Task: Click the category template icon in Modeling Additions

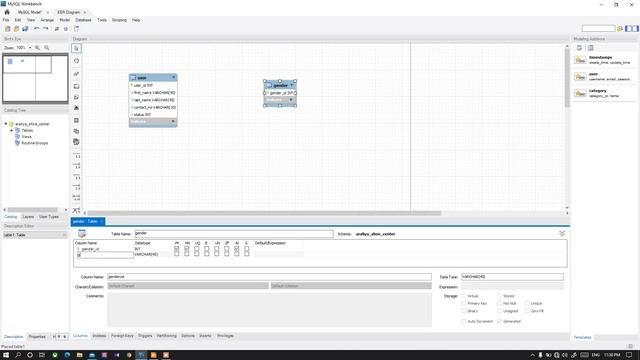Action: point(580,93)
